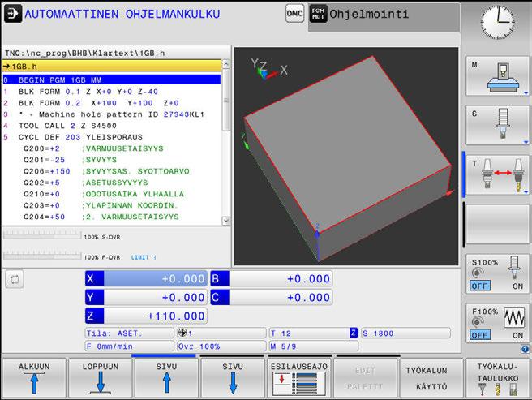Click the feed waveform icon next to F100%
This screenshot has width=532, height=400.
click(x=514, y=317)
